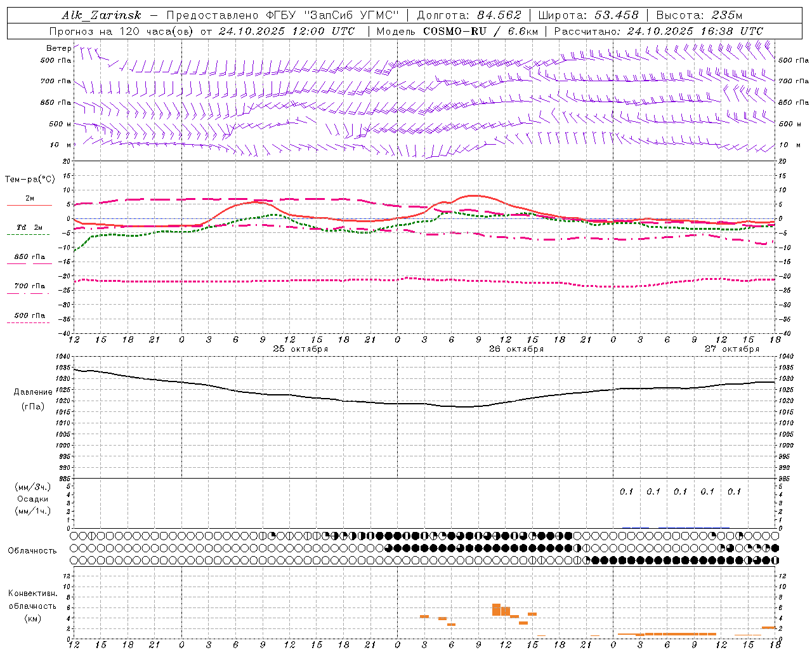Click the Давление pressure panel label
Image resolution: width=812 pixels, height=650 pixels.
click(x=33, y=392)
